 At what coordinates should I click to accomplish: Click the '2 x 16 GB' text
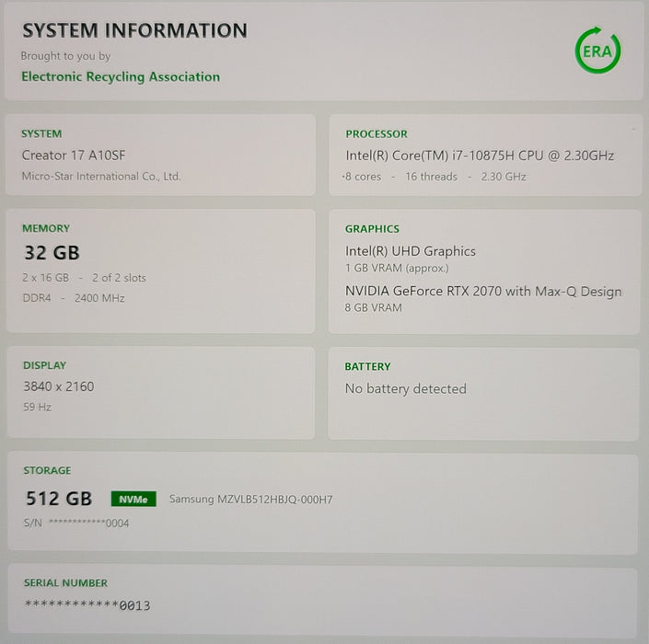[45, 278]
